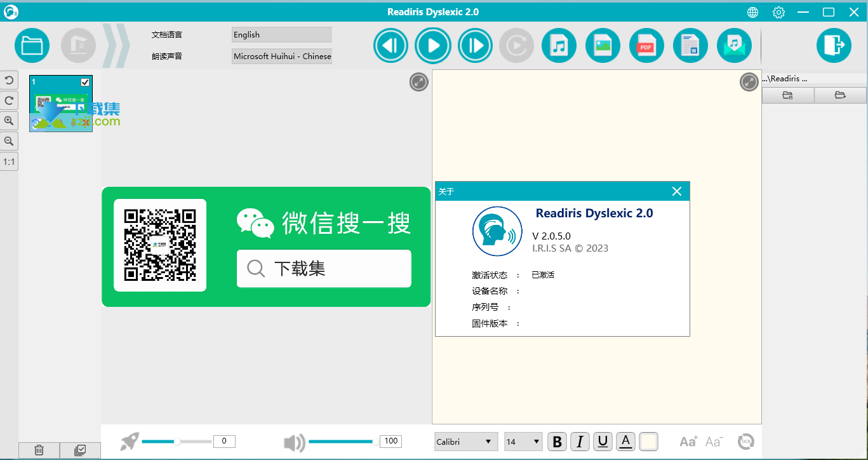
Task: Click the volume value field showing 100
Action: tap(391, 441)
